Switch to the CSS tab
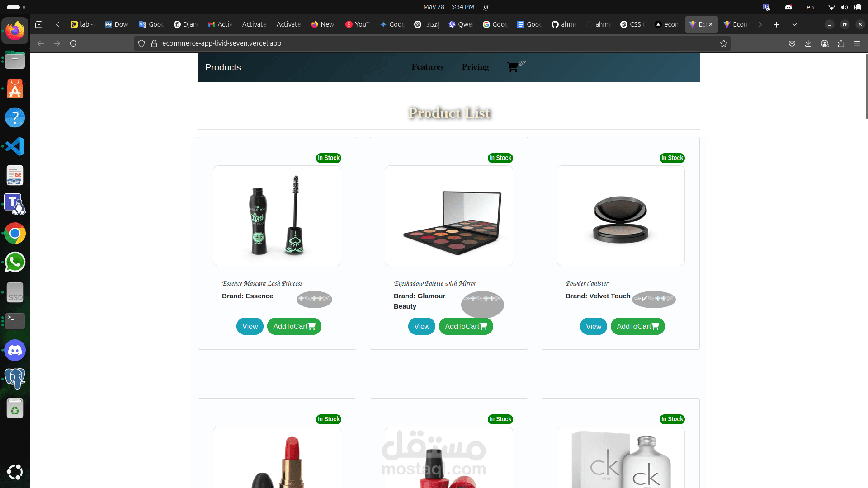This screenshot has height=488, width=868. [x=632, y=24]
